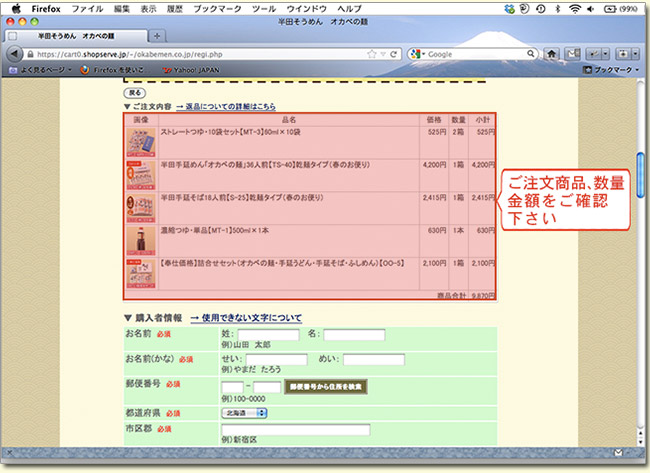
Task: Click the mail icon in browser toolbar
Action: point(572,53)
